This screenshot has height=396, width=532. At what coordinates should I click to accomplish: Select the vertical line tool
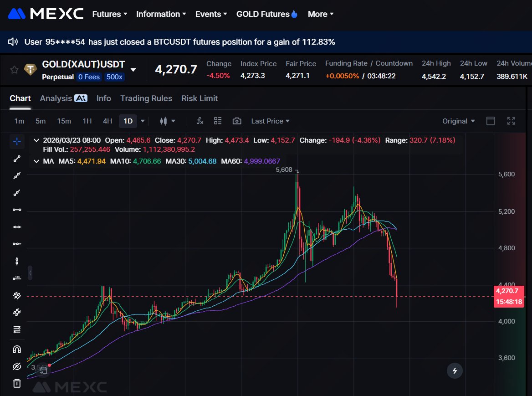(17, 261)
